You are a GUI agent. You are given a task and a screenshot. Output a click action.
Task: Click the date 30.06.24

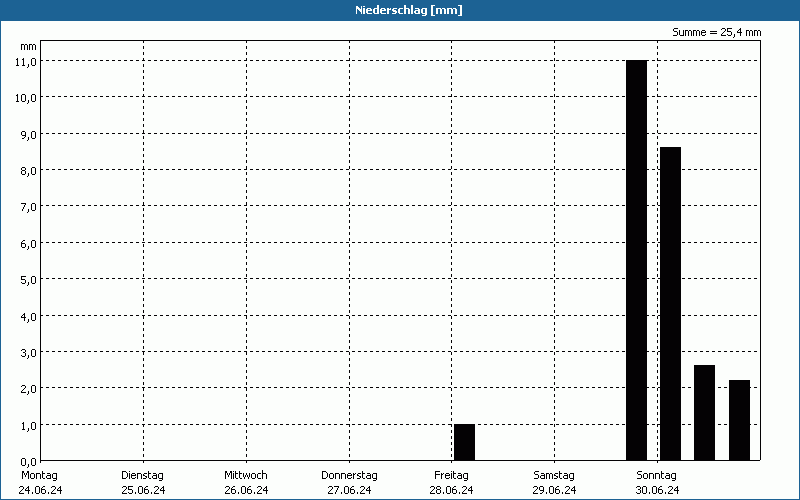tap(657, 490)
